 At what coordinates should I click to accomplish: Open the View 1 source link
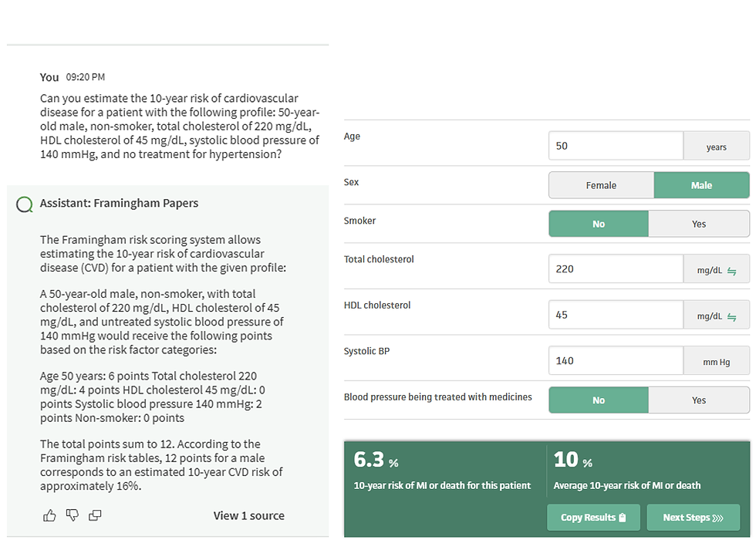248,515
